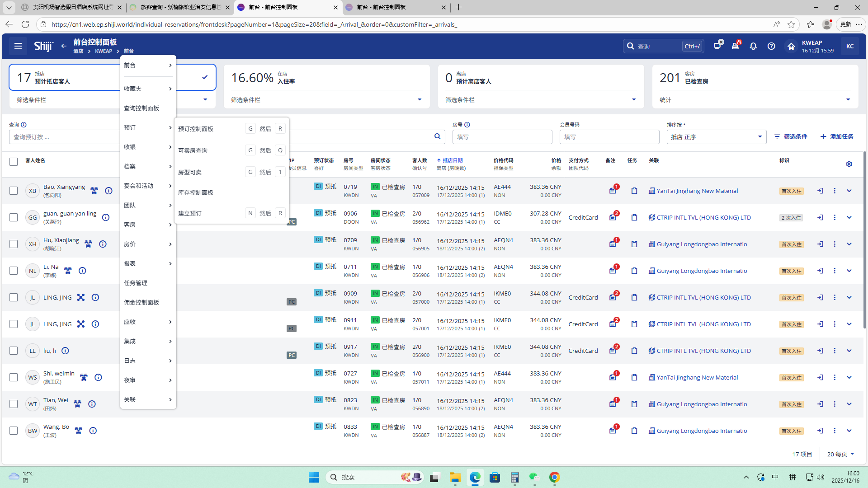The width and height of the screenshot is (868, 488).
Task: Open table column settings gear icon
Action: pyautogui.click(x=849, y=164)
